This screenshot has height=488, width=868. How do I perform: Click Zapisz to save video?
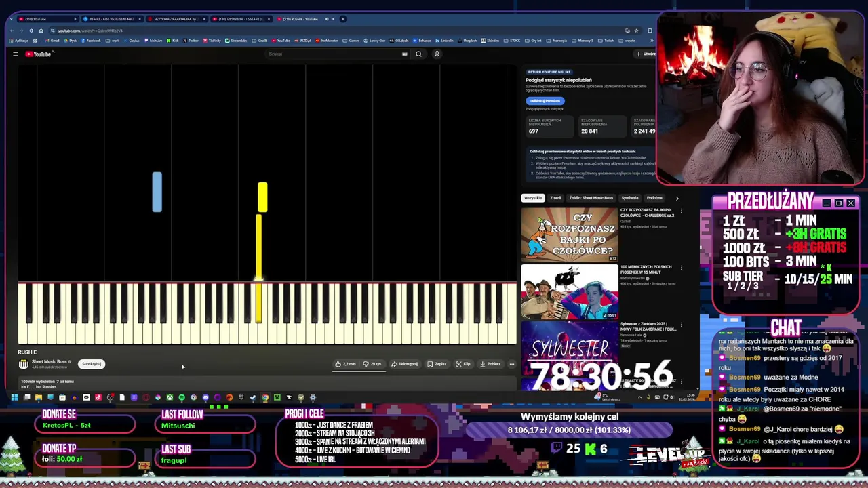point(437,364)
